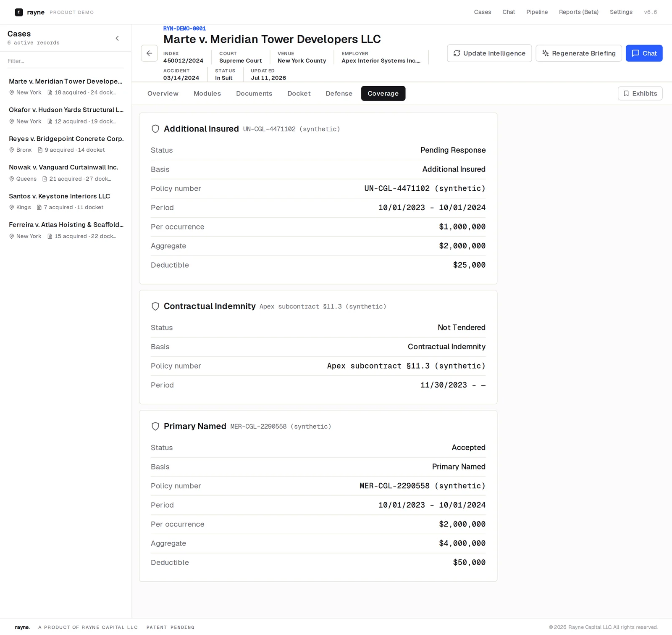Open the Exhibits button
The width and height of the screenshot is (672, 635).
(640, 93)
